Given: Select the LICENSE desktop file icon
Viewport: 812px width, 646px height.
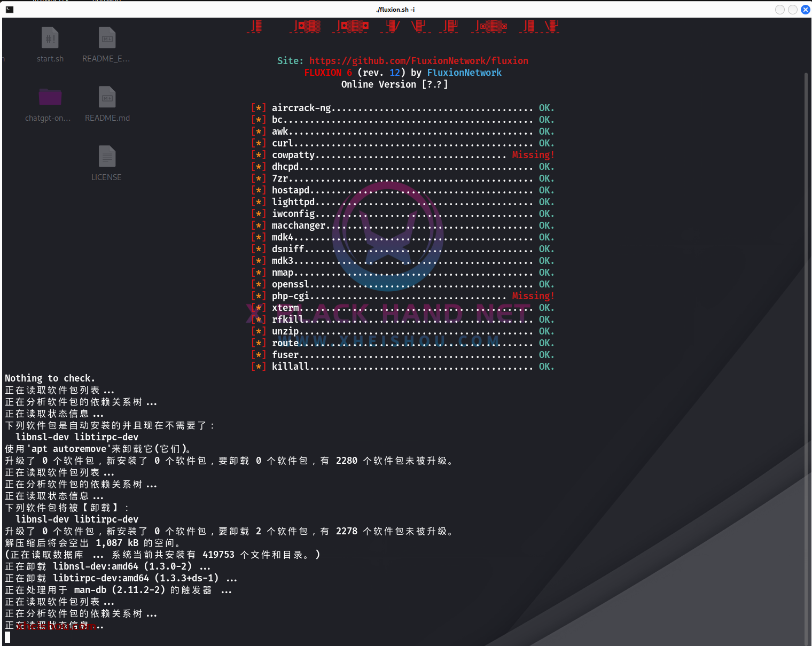Looking at the screenshot, I should coord(106,163).
